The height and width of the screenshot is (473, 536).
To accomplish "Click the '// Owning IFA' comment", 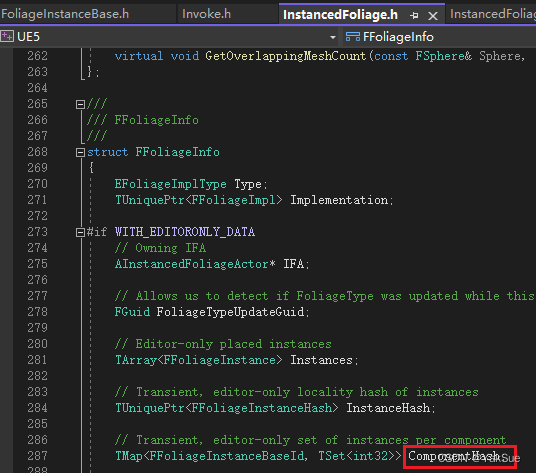I will (x=160, y=248).
